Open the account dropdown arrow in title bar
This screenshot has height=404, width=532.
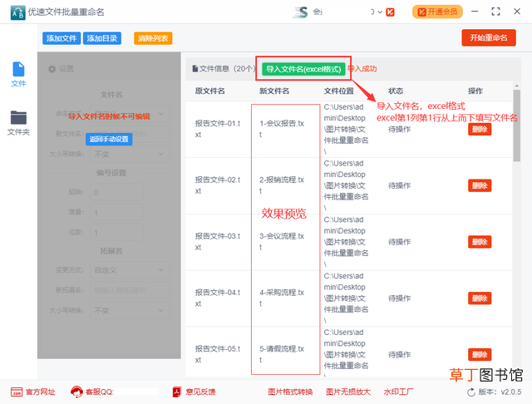pos(380,12)
